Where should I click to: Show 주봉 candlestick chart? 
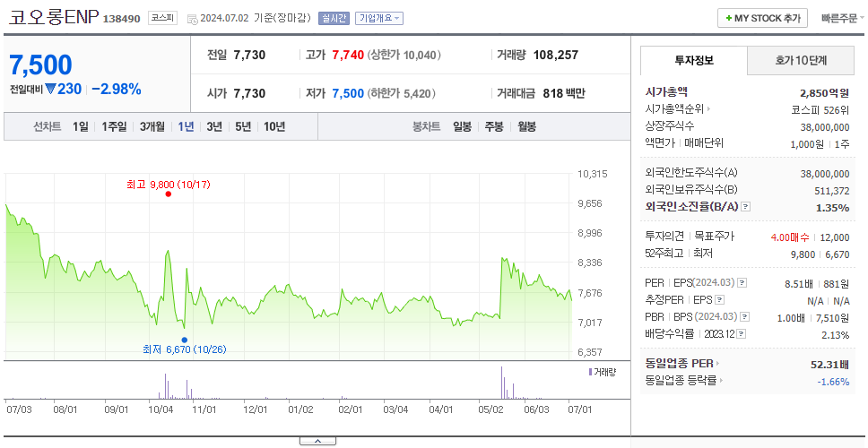coord(494,126)
